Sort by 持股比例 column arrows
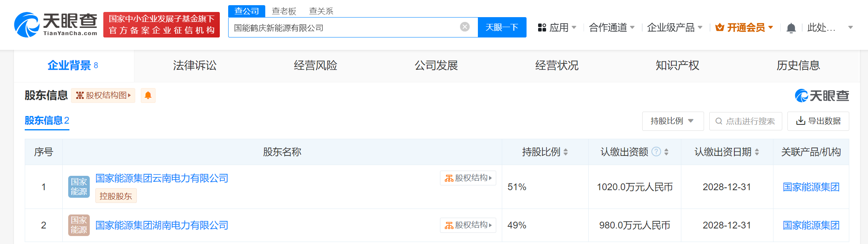 coord(566,152)
